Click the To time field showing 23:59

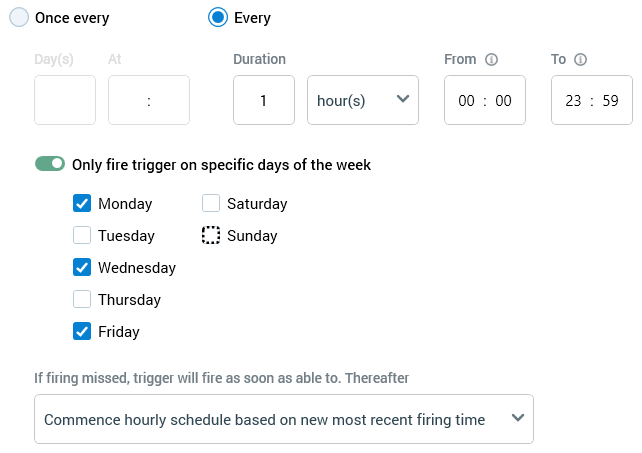[x=591, y=100]
